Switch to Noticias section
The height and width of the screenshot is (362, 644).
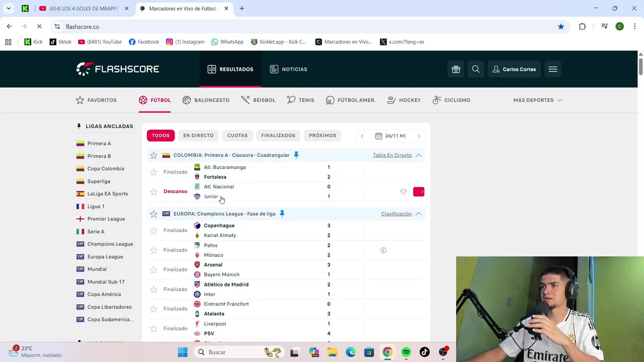point(288,69)
